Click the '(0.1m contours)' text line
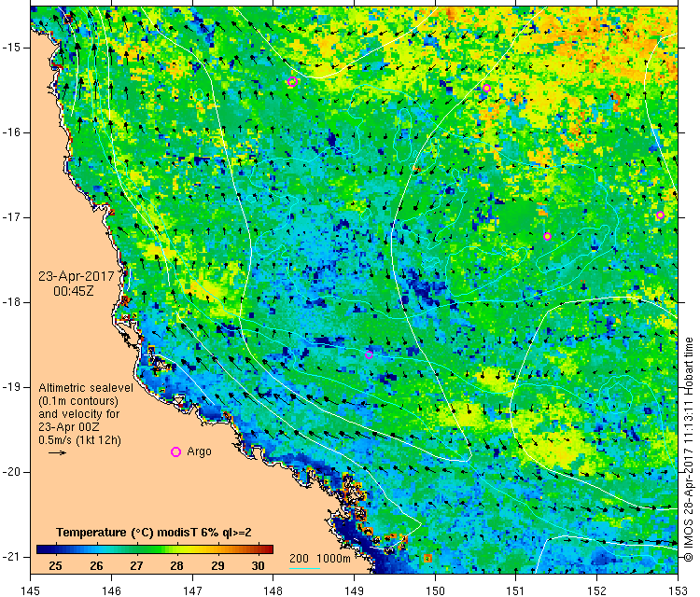Viewport: 700px width, 597px height. pos(78,401)
